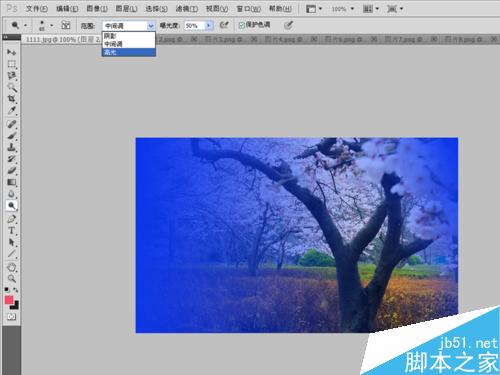This screenshot has width=500, height=375.
Task: Open the exposure slider arrow
Action: (x=209, y=25)
